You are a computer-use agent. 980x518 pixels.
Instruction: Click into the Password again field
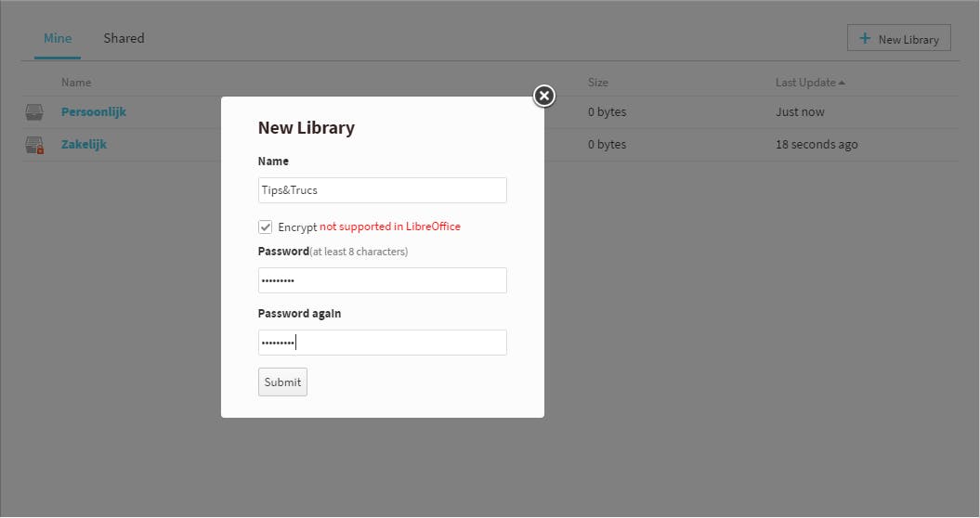(382, 343)
